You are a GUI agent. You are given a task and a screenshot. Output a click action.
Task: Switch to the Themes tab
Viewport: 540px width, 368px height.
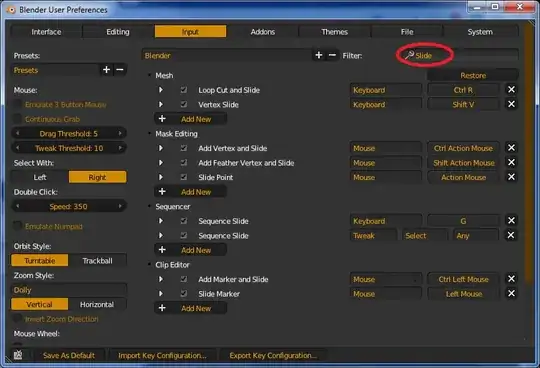[x=334, y=32]
